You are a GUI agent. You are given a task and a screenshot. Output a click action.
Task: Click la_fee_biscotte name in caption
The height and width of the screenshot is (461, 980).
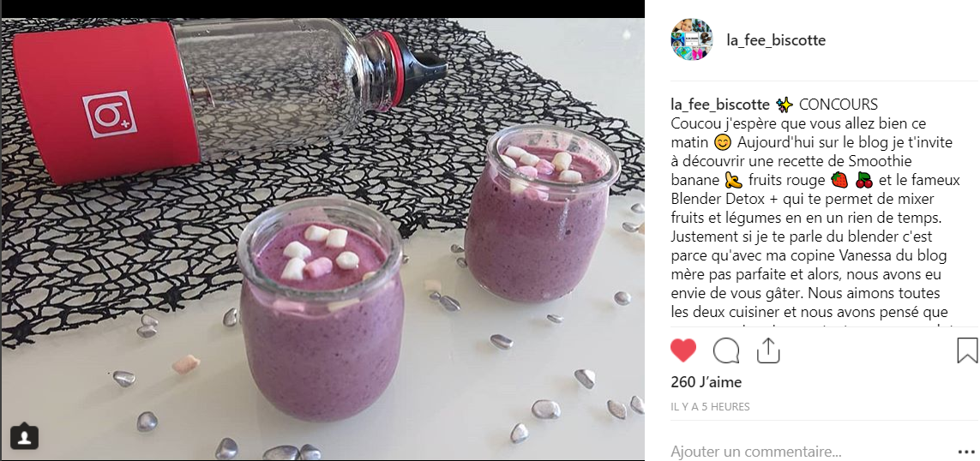point(720,105)
